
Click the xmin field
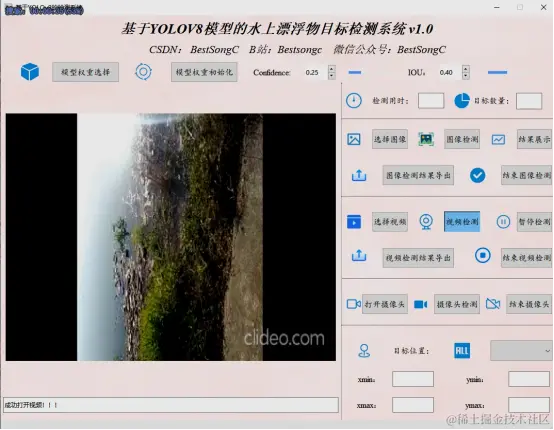point(413,379)
